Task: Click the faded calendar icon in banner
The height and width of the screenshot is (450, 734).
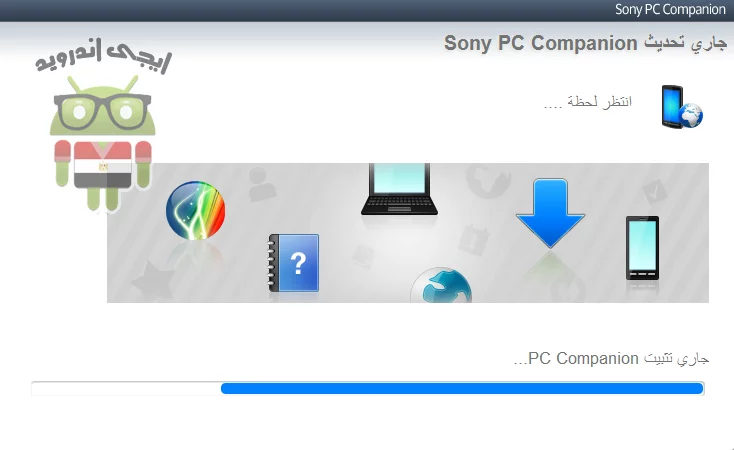Action: tap(473, 240)
